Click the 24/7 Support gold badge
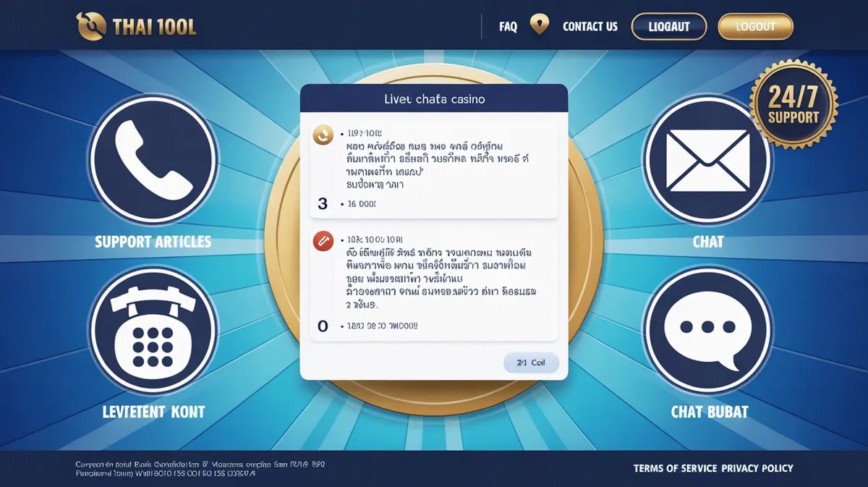Screen dimensions: 868x487 click(x=794, y=104)
